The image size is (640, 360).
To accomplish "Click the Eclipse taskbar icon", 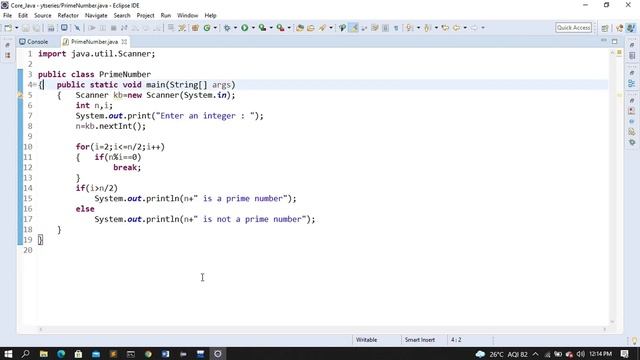I will [218, 354].
